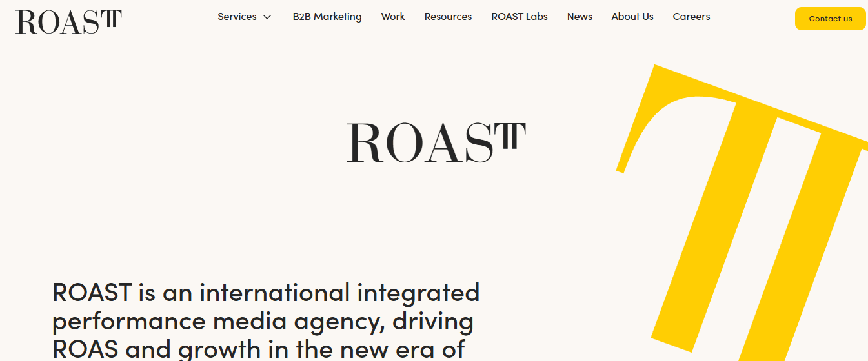Visit the News section
The width and height of the screenshot is (868, 361).
tap(580, 17)
